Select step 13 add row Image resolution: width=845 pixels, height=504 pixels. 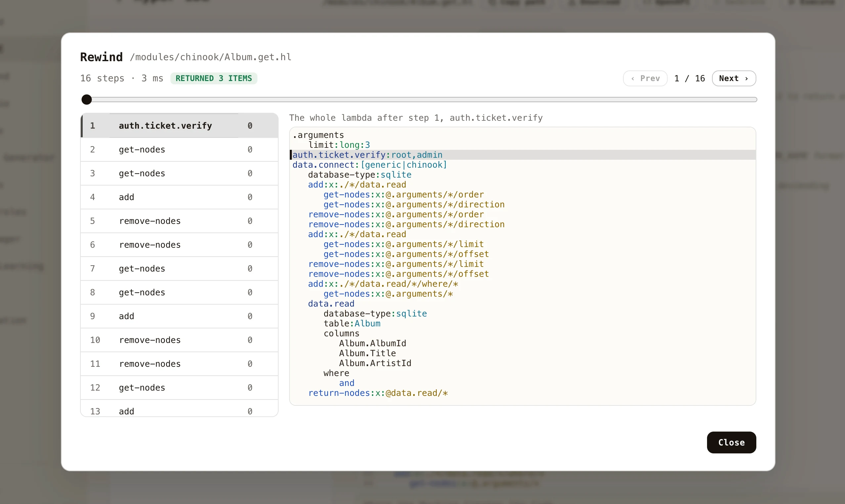pos(179,408)
